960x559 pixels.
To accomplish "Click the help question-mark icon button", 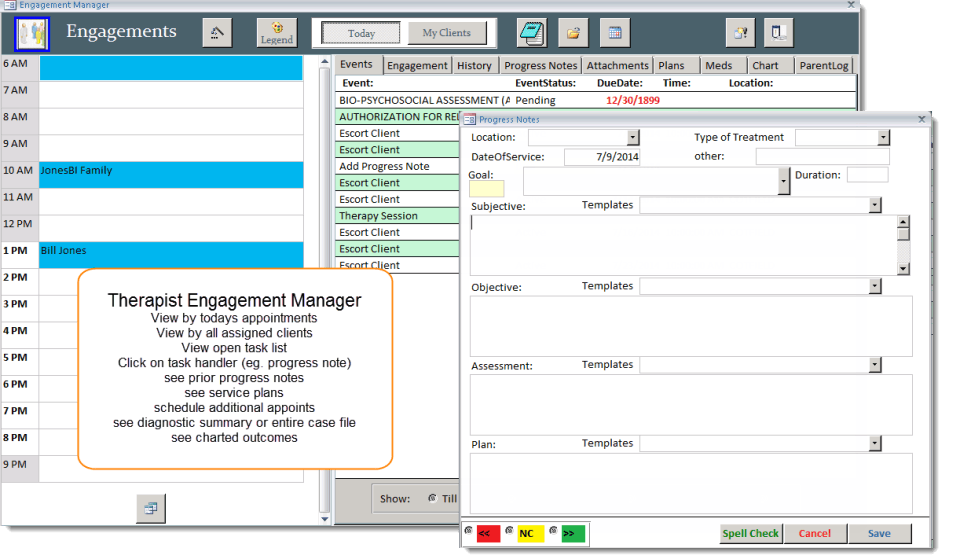I will [740, 33].
